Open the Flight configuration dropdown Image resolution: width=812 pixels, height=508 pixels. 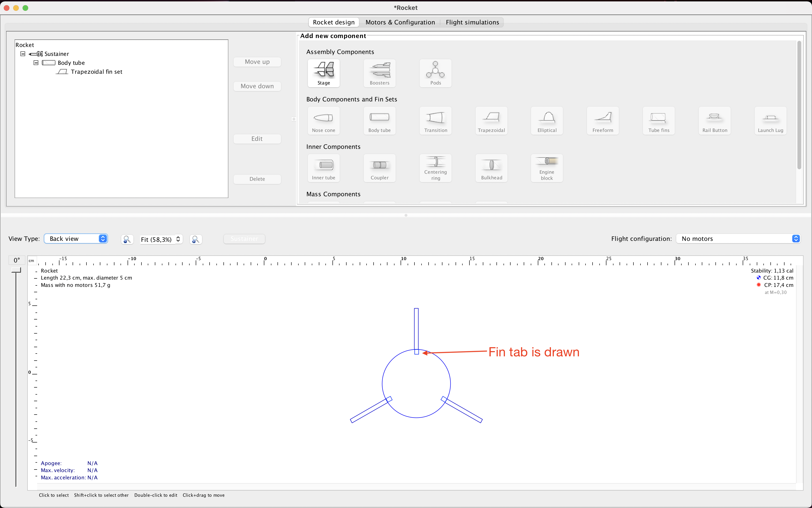[738, 239]
